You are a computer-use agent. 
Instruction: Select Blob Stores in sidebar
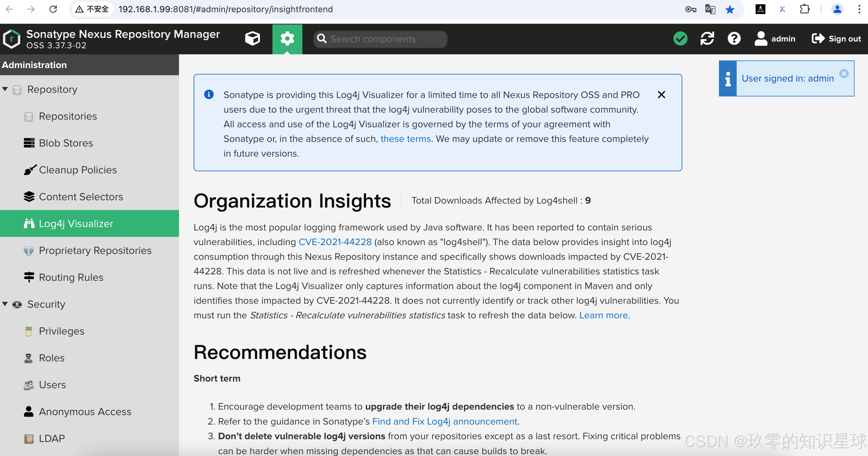coord(66,143)
